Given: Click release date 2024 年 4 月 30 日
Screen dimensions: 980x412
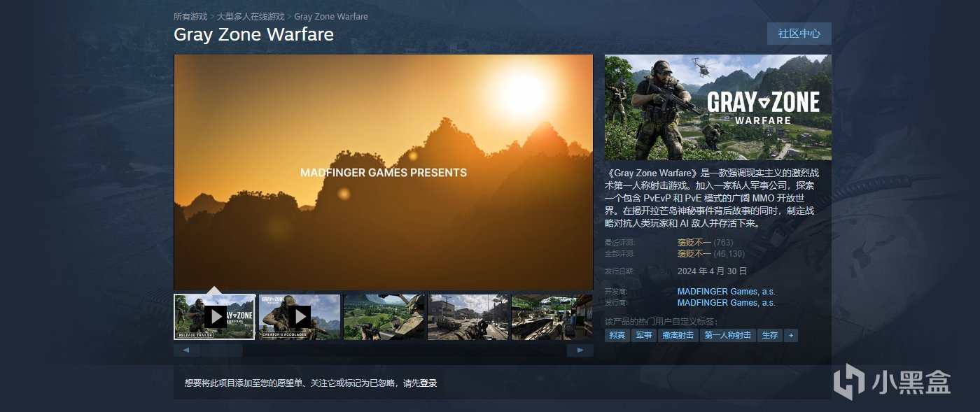Looking at the screenshot, I should point(712,271).
